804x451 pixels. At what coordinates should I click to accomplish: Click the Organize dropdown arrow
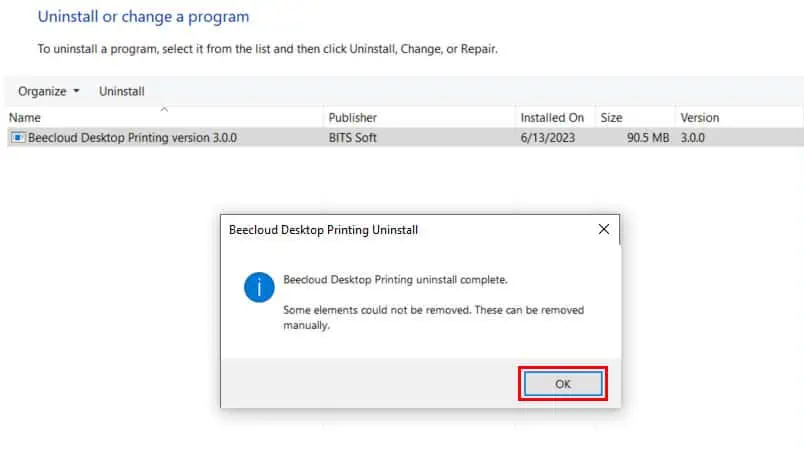[x=76, y=91]
